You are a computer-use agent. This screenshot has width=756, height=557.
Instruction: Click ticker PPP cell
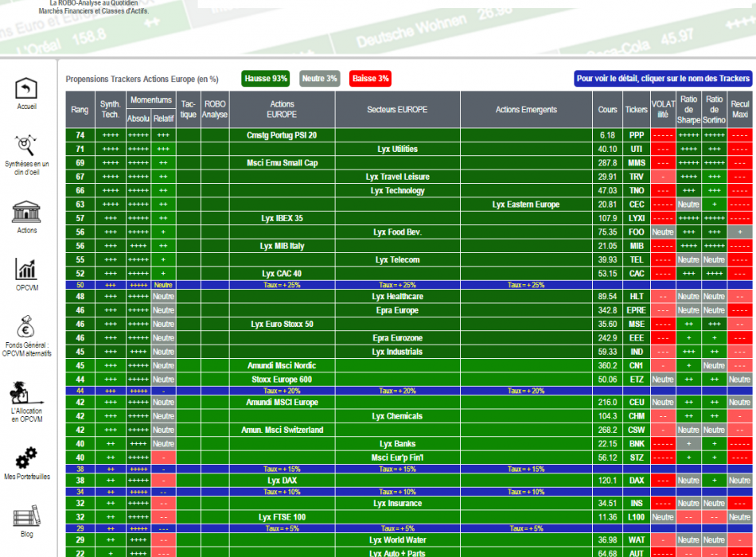point(637,135)
